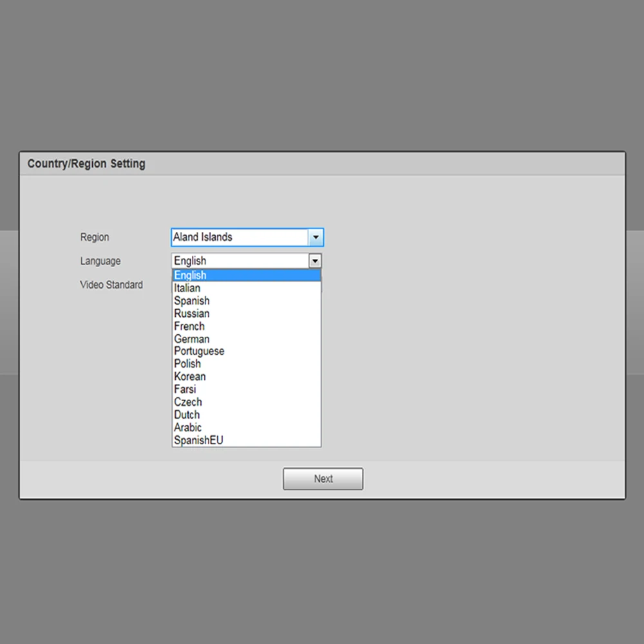This screenshot has height=644, width=644.
Task: Pick German from the language list
Action: [x=247, y=339]
